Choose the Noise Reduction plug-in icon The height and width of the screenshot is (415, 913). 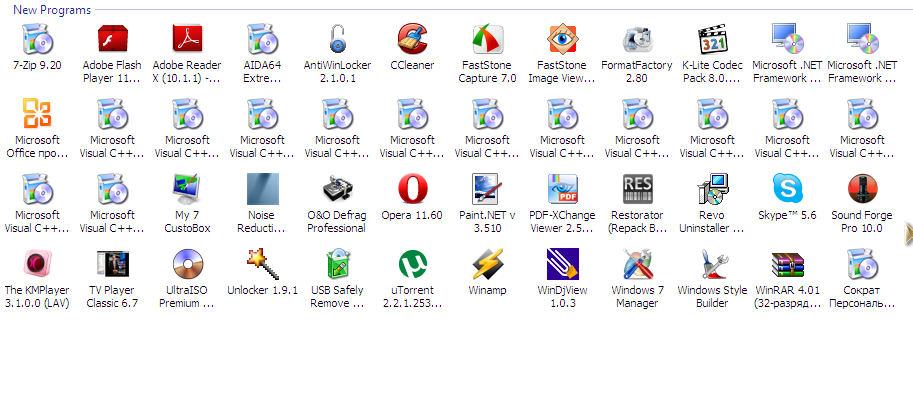(x=263, y=189)
